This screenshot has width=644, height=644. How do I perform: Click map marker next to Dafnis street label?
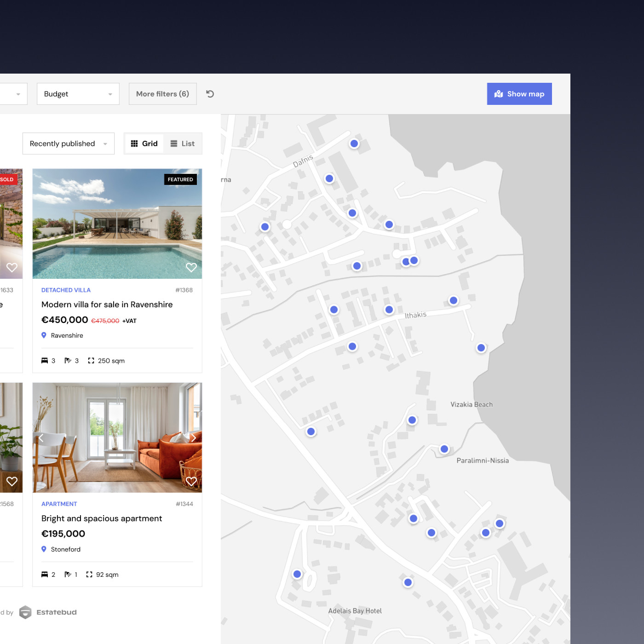pyautogui.click(x=329, y=178)
